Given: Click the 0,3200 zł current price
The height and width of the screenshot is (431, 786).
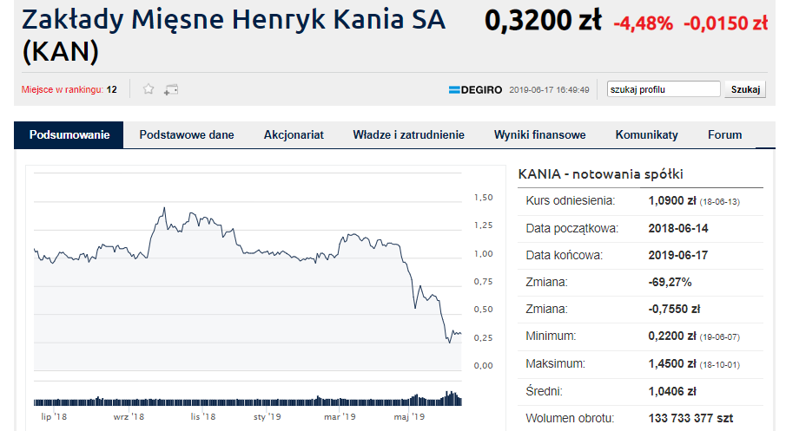Looking at the screenshot, I should [543, 21].
